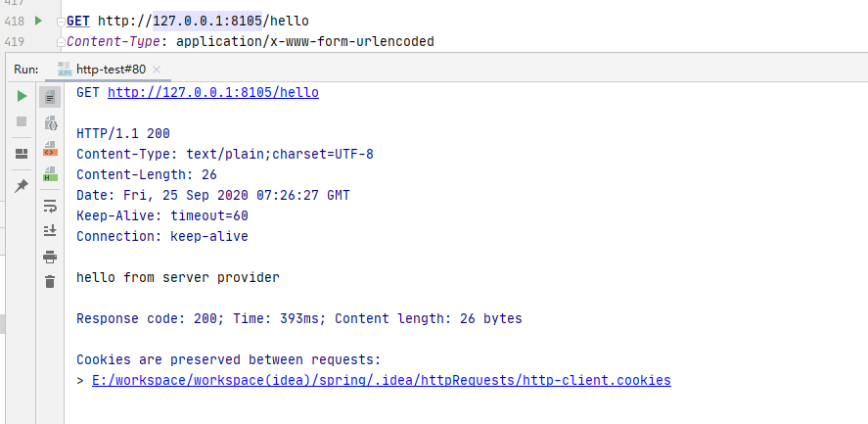The width and height of the screenshot is (868, 424).
Task: Run the HTTP request from the gutter arrow
Action: tap(37, 21)
